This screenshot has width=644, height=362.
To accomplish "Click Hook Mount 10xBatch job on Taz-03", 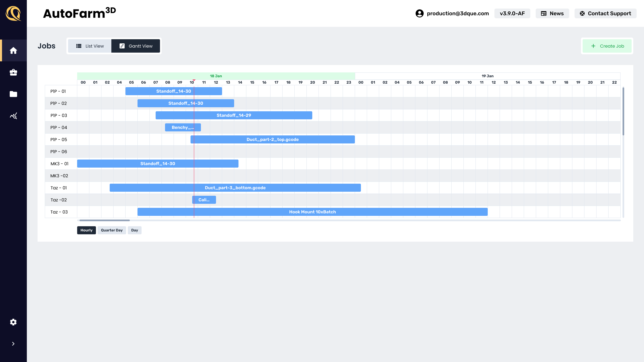I will coord(313,212).
